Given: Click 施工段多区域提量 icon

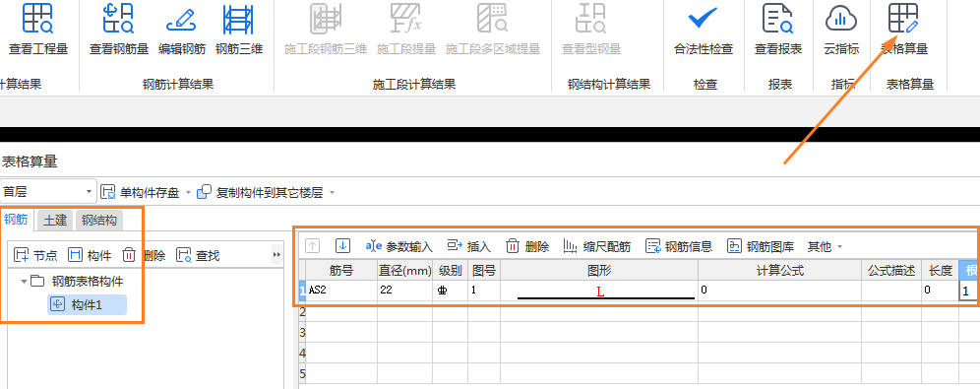Looking at the screenshot, I should click(493, 19).
